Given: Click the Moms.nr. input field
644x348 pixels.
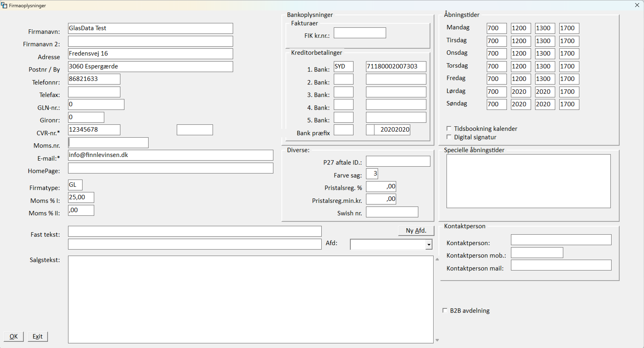Looking at the screenshot, I should pos(108,143).
